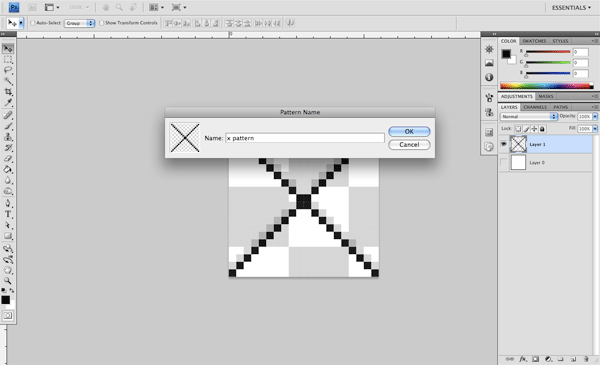The width and height of the screenshot is (600, 365).
Task: Select Layer 0 thumbnail
Action: 518,163
